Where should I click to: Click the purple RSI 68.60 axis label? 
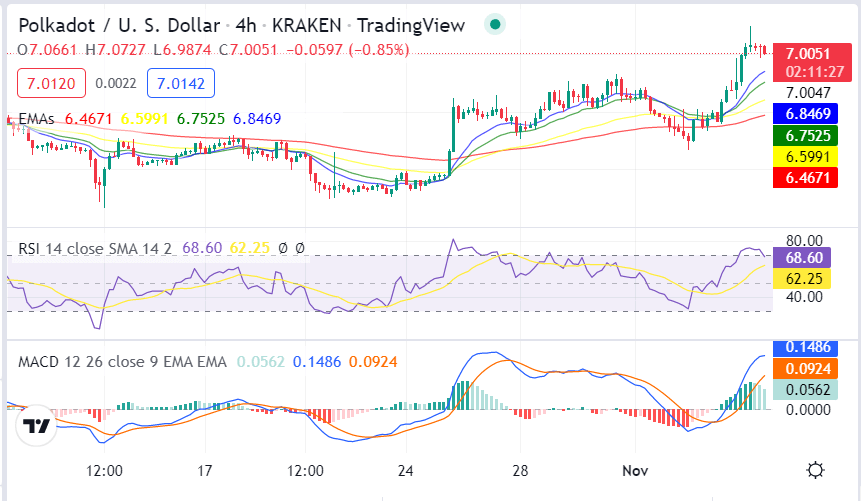tap(802, 257)
